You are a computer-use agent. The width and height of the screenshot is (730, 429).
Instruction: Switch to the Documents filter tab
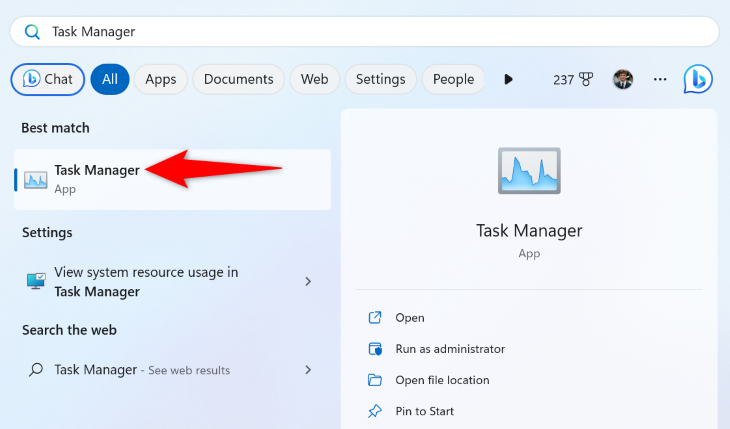(x=238, y=79)
